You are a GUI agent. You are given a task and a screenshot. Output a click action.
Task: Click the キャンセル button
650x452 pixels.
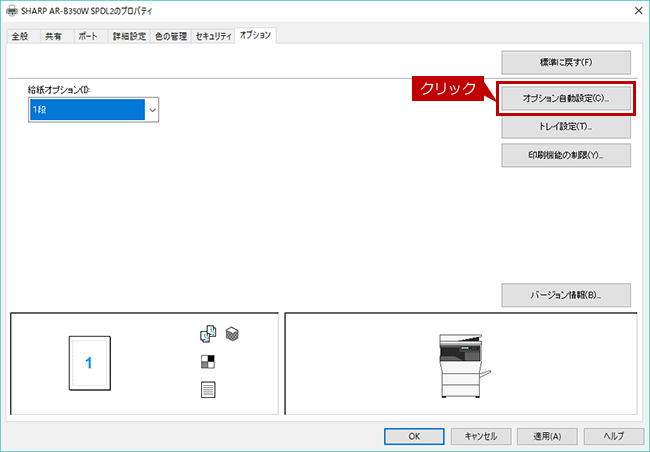point(481,436)
